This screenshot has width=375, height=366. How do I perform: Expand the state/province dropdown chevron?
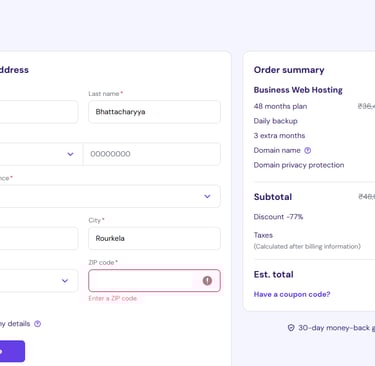207,196
